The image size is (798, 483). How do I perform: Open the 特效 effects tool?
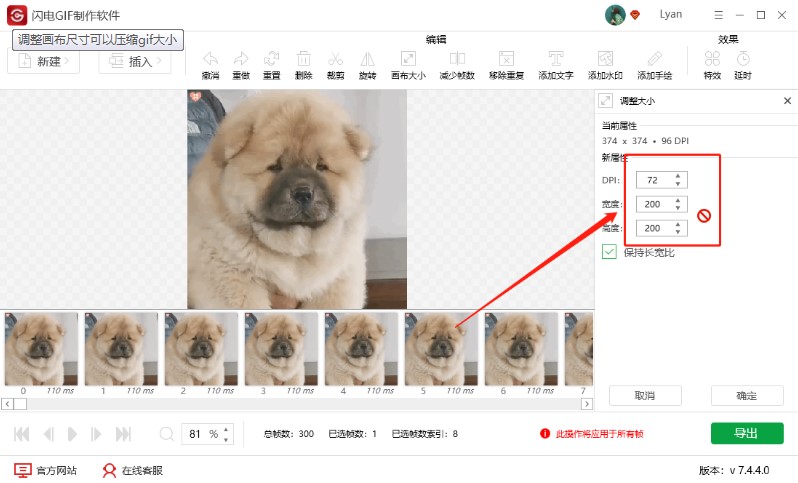(x=712, y=59)
